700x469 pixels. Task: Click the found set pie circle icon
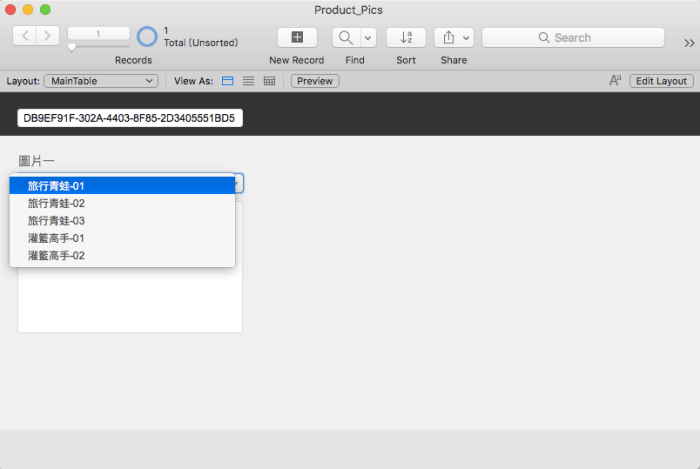[147, 37]
